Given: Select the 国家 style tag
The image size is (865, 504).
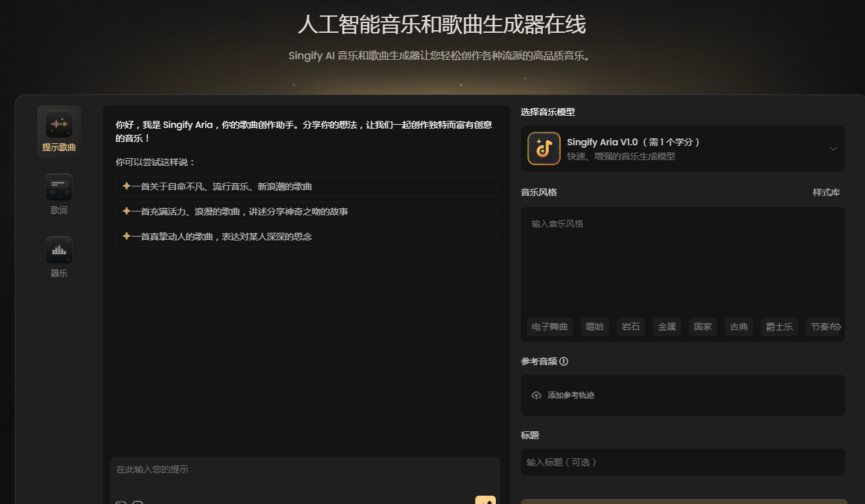Looking at the screenshot, I should point(703,327).
